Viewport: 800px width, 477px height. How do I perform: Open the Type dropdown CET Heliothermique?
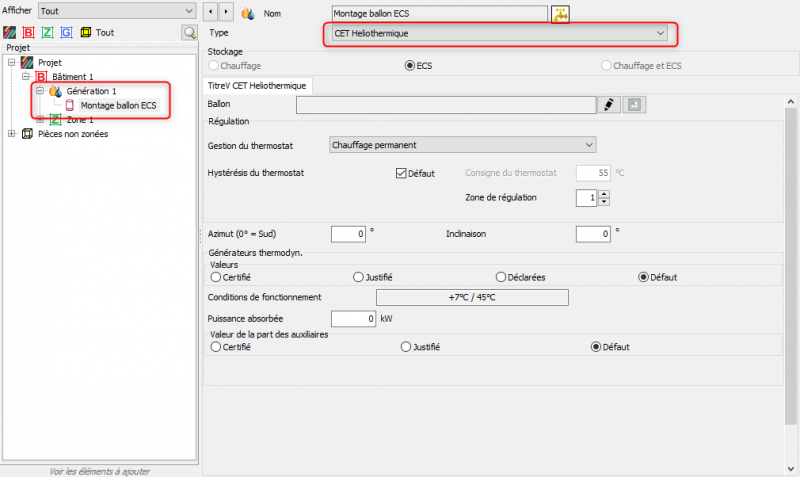[x=498, y=34]
